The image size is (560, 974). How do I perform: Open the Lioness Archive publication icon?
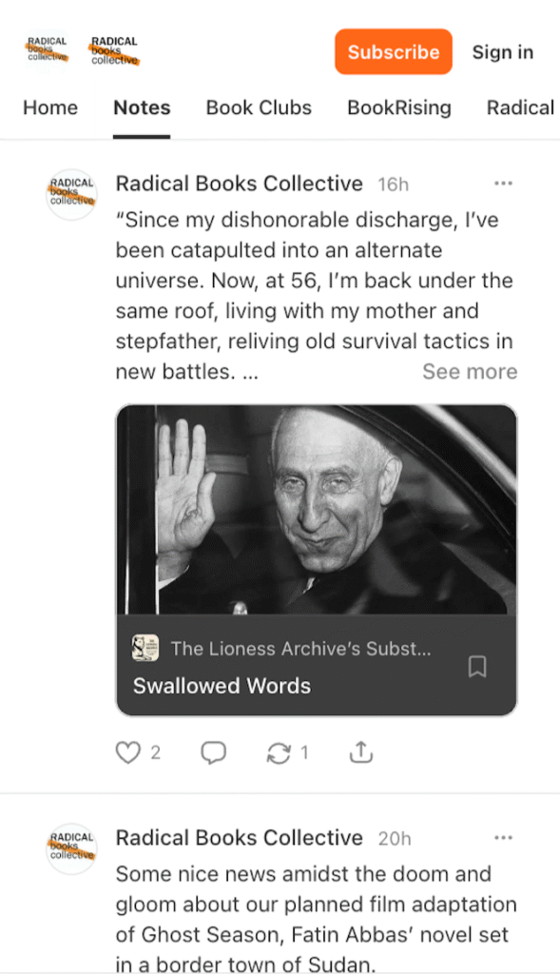point(145,649)
